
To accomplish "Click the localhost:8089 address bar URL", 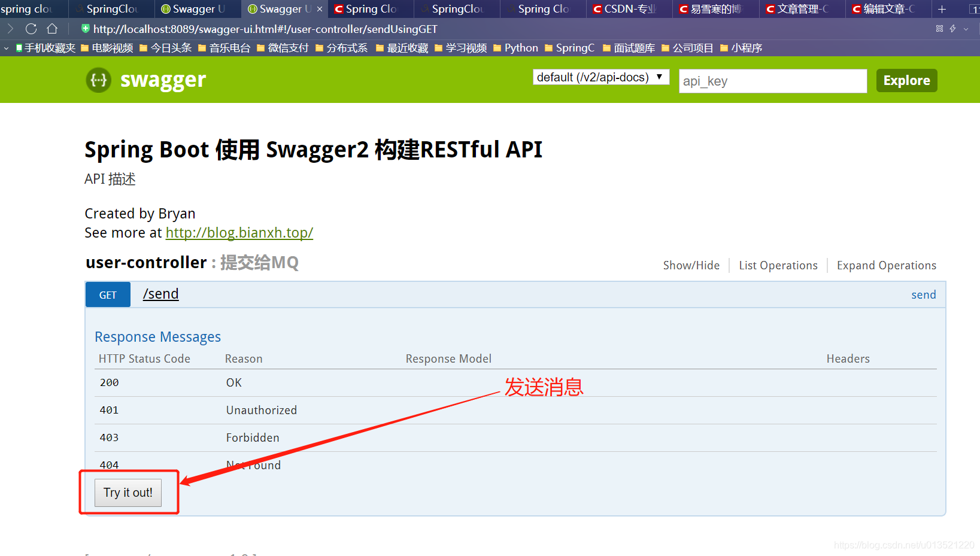I will (x=265, y=29).
